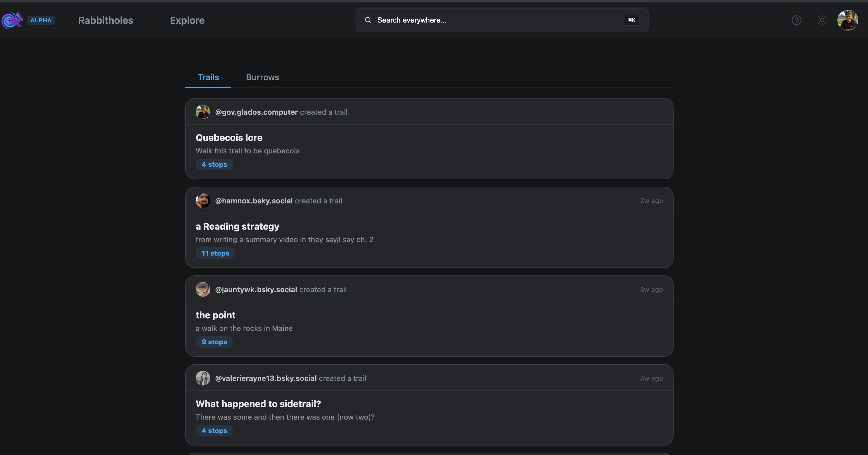
Task: Click jauntywk.bsky.social's avatar
Action: pyautogui.click(x=203, y=289)
